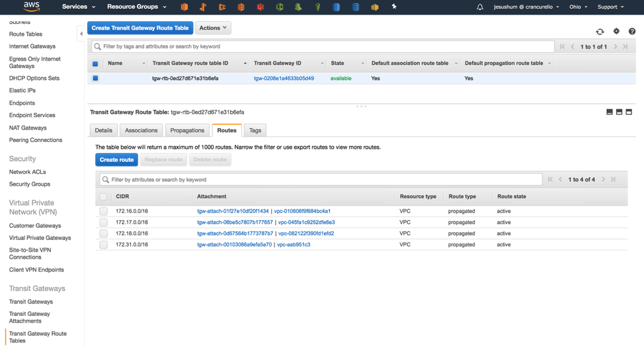Click the AWS logo home icon
The width and height of the screenshot is (644, 347).
pyautogui.click(x=31, y=7)
